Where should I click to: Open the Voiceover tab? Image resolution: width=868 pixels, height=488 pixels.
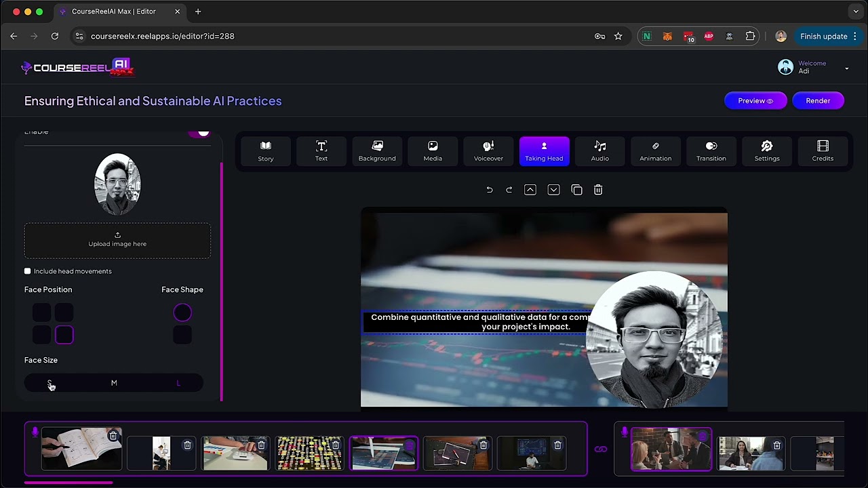click(x=488, y=150)
